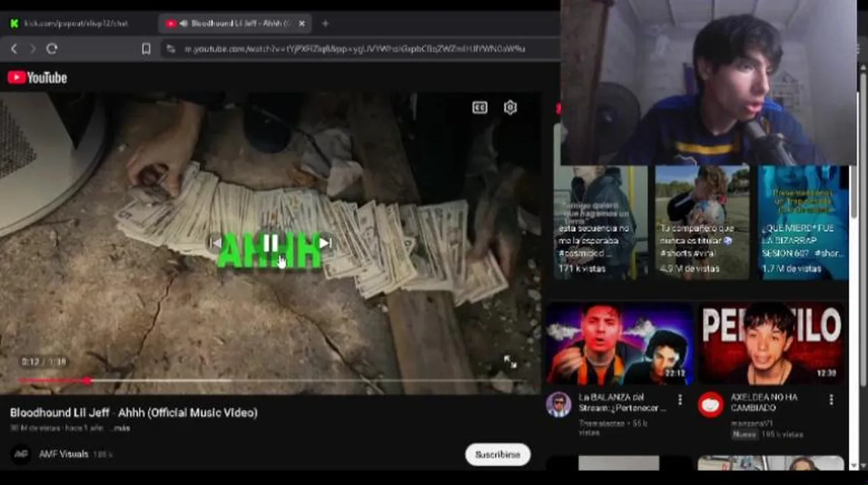868x485 pixels.
Task: Open short 'Tu compañero que nunca es titular'
Action: (702, 221)
